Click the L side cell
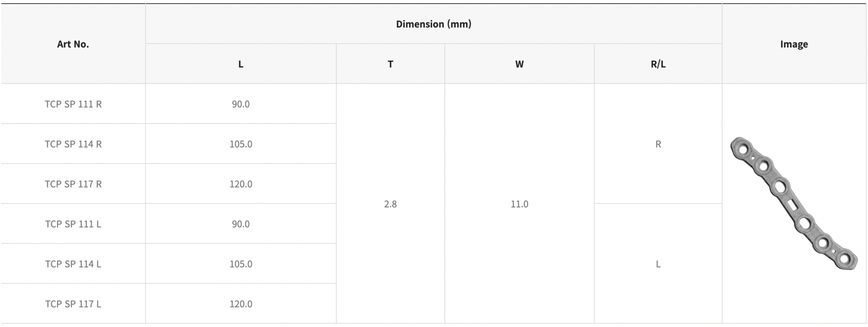 658,264
